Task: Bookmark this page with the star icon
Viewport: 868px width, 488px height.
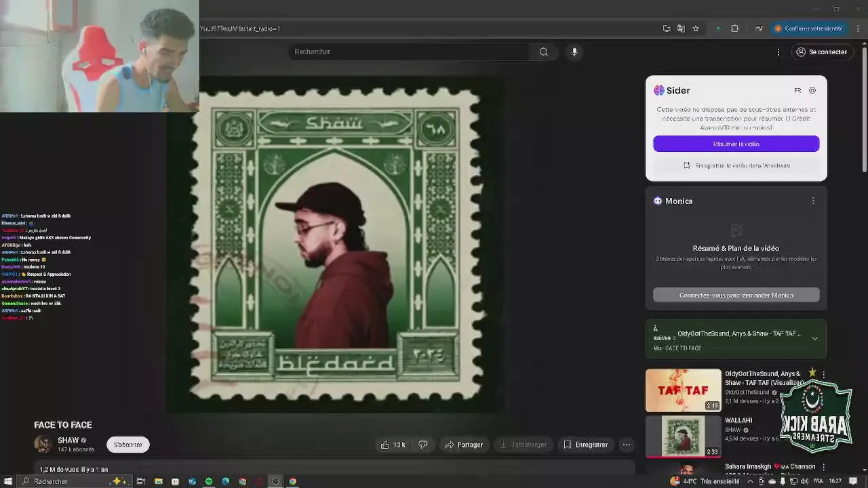Action: (696, 28)
